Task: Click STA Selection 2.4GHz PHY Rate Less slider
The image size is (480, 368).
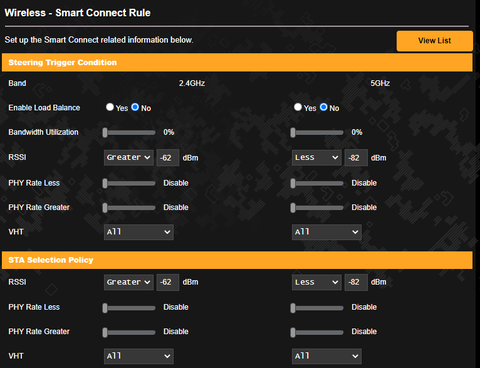Action: 129,308
